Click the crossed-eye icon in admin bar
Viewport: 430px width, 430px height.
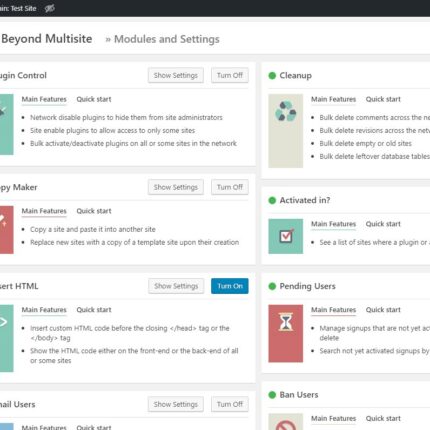click(x=50, y=8)
